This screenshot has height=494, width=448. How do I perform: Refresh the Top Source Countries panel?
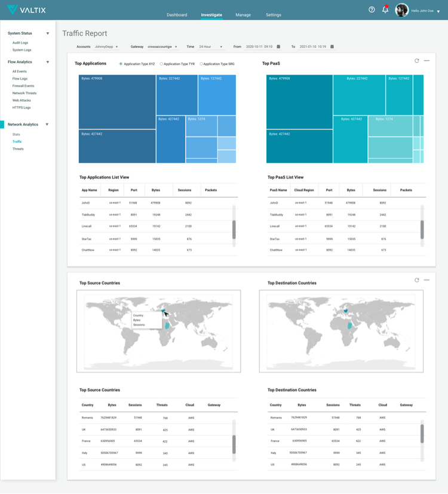pyautogui.click(x=417, y=280)
